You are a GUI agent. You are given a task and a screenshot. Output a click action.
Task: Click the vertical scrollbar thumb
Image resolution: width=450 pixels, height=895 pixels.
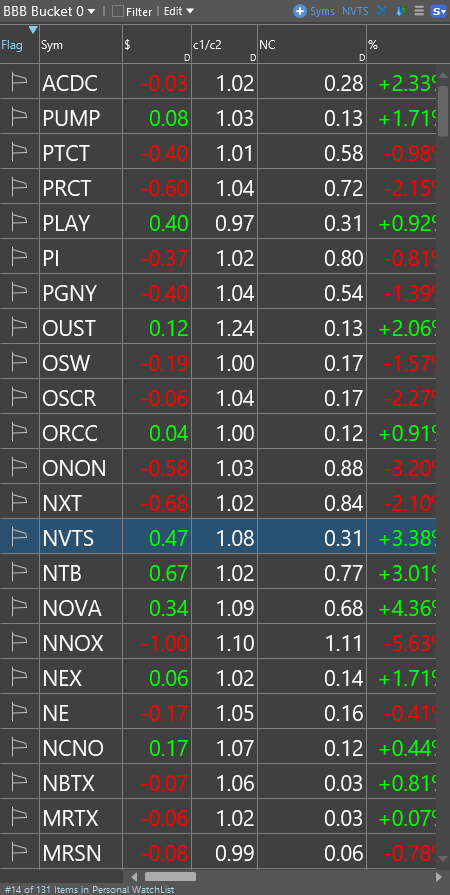pos(443,111)
